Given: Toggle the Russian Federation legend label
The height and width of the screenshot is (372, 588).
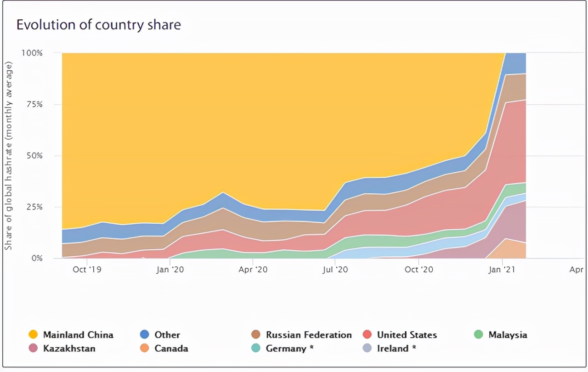Looking at the screenshot, I should pos(309,335).
